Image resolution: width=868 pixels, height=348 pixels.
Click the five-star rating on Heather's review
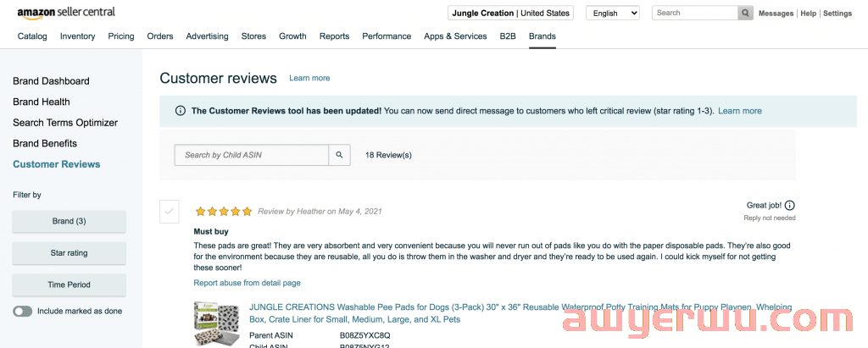tap(224, 212)
